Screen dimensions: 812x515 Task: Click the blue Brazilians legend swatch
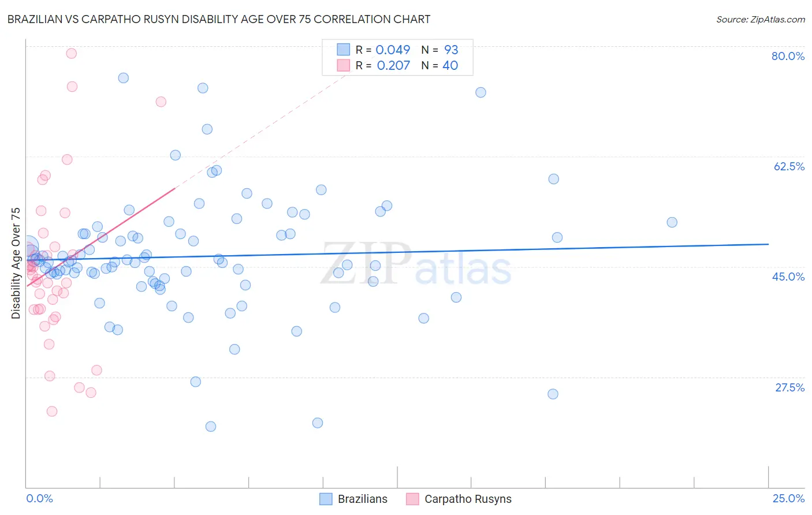pos(326,499)
